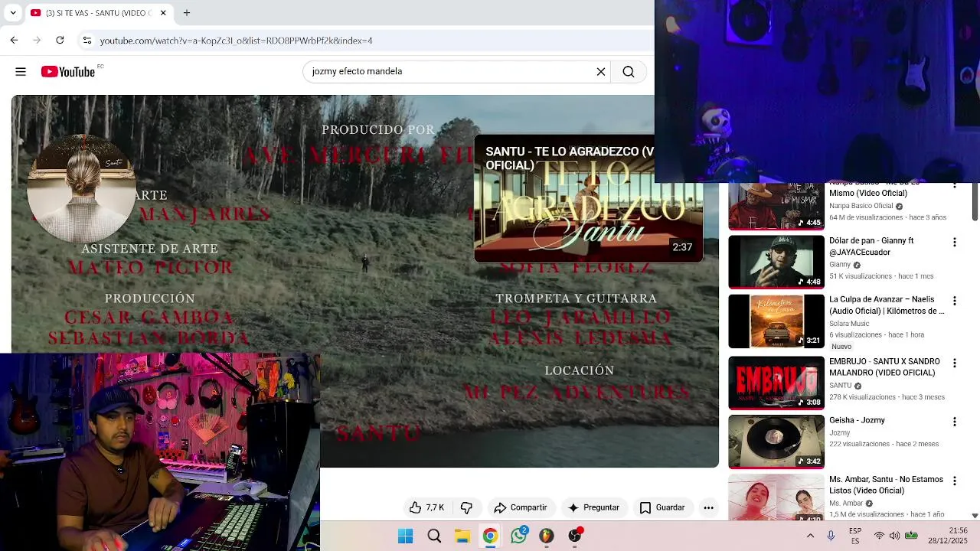Click the recommendations sidebar scrollbar thumb

975,202
